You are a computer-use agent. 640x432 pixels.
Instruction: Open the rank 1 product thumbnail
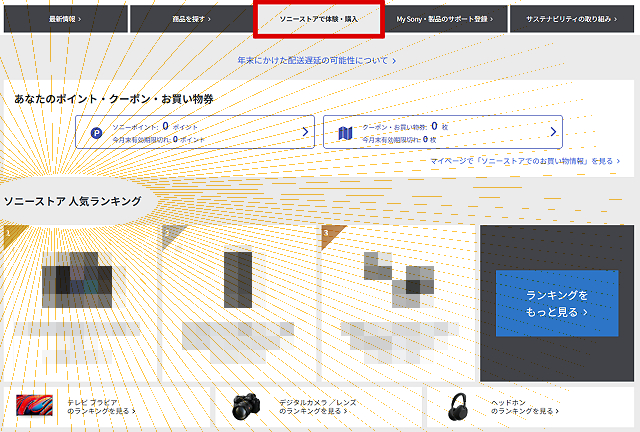pyautogui.click(x=77, y=280)
